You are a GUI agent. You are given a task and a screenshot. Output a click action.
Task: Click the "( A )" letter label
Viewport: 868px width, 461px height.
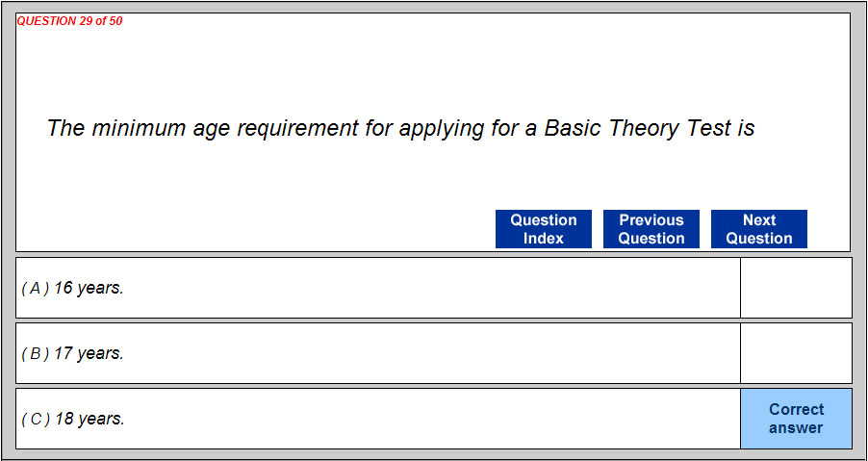coord(36,288)
